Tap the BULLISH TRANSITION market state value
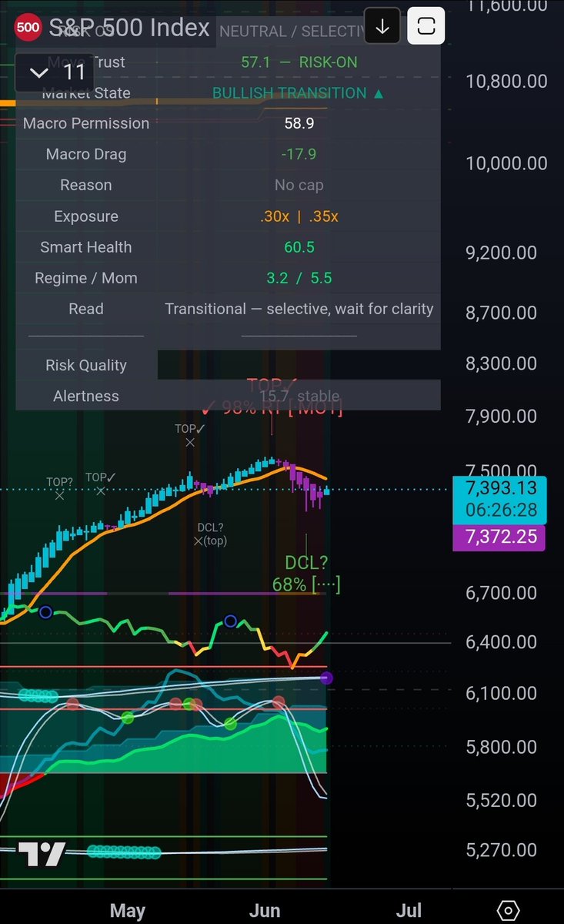 pos(299,92)
